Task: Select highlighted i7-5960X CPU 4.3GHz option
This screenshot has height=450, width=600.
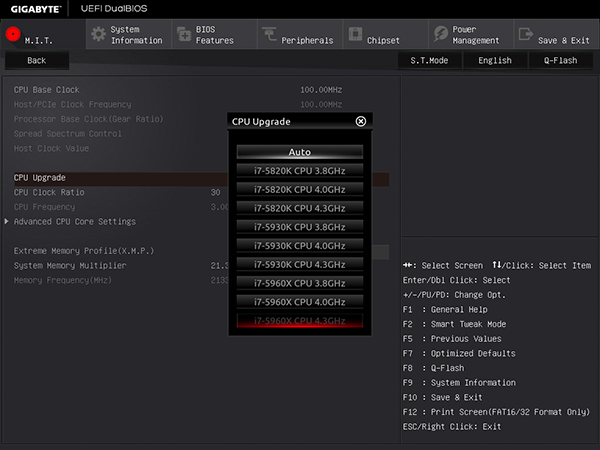Action: [300, 321]
